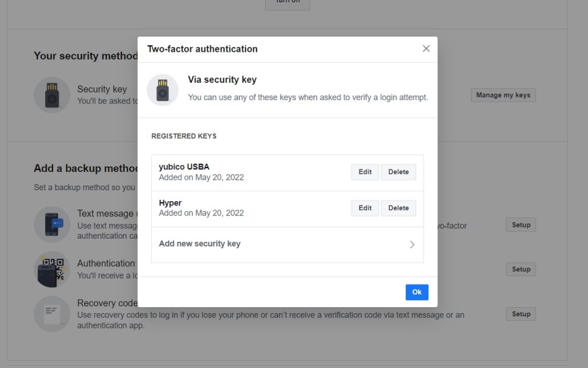Click the chevron next to Add new security key
The height and width of the screenshot is (368, 588).
412,245
